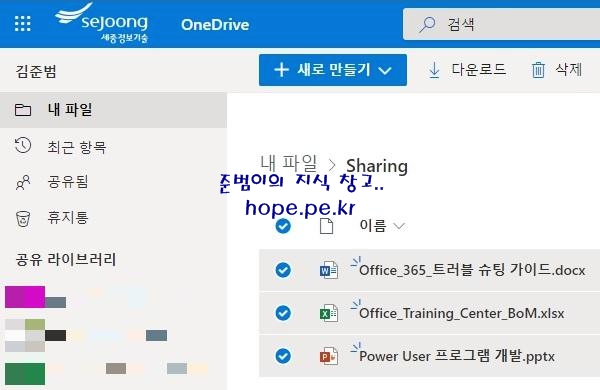Click into the 검색 search field
Viewport: 600px width, 390px height.
(x=502, y=24)
